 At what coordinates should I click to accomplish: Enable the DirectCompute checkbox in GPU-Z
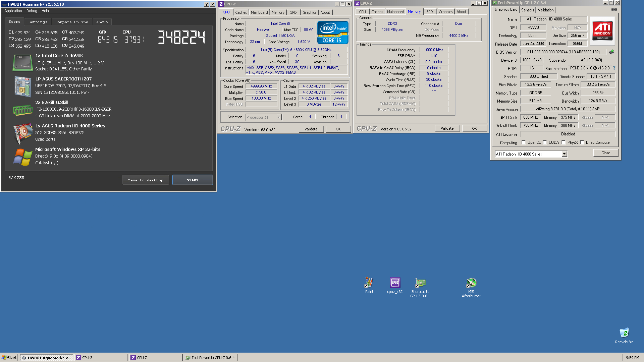(x=582, y=142)
